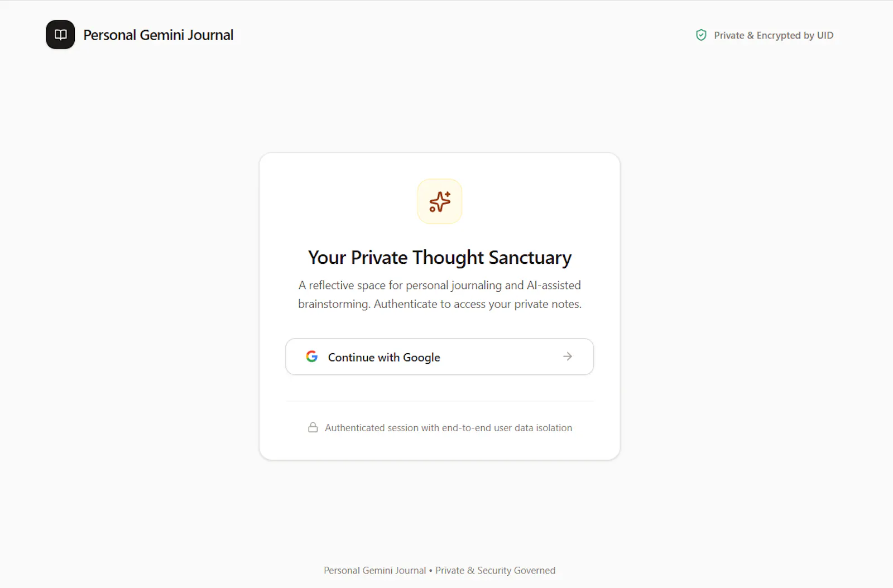Click the word 'Journal' in the header title
Screen dimensions: 893x588
(210, 35)
